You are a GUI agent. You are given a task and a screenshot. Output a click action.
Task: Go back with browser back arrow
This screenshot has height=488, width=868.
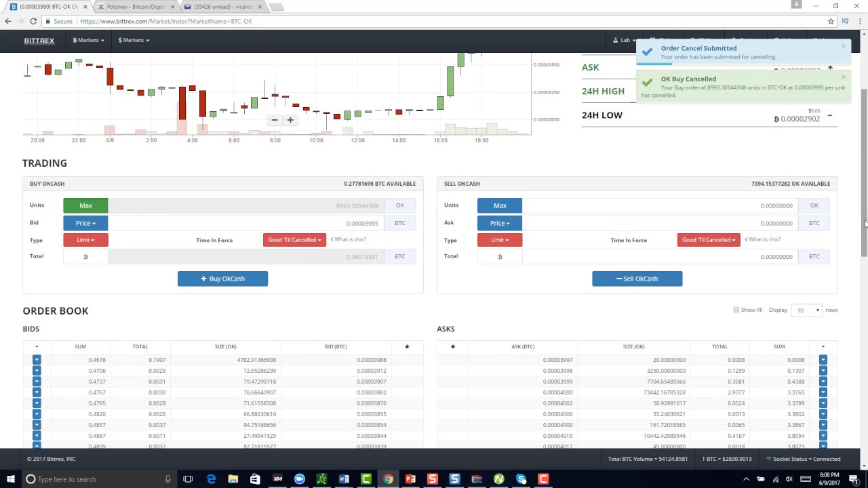point(8,21)
